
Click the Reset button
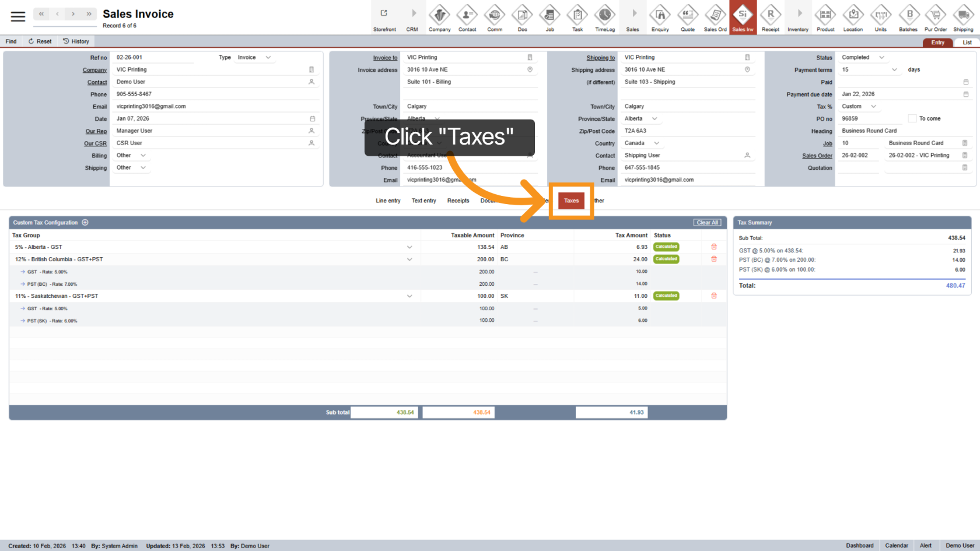pyautogui.click(x=40, y=41)
